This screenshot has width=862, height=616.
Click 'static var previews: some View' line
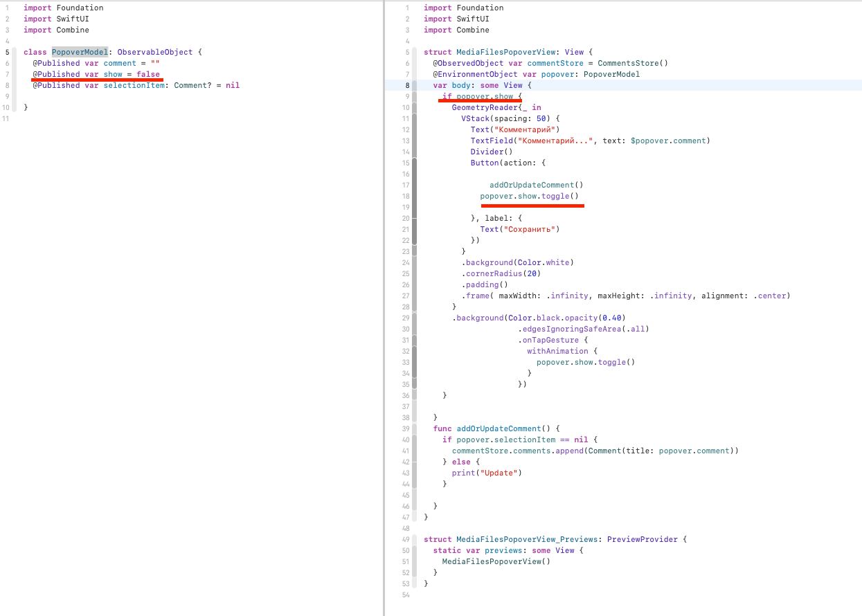tap(508, 550)
